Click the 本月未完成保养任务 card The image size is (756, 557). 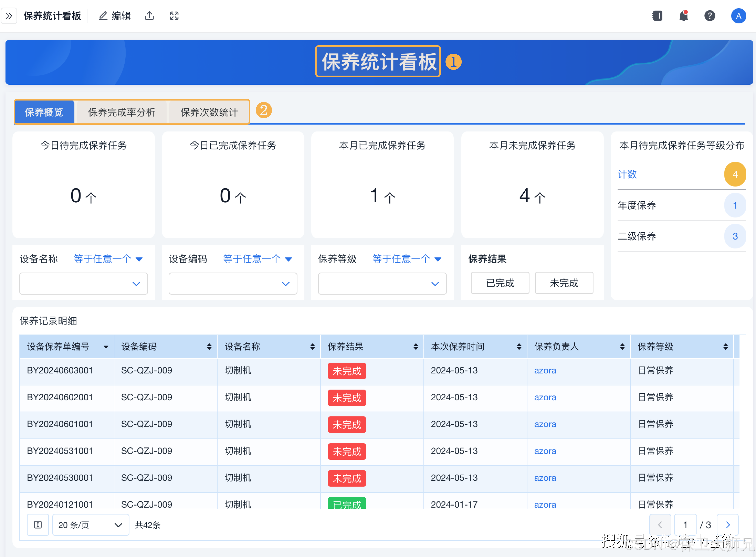click(x=532, y=185)
